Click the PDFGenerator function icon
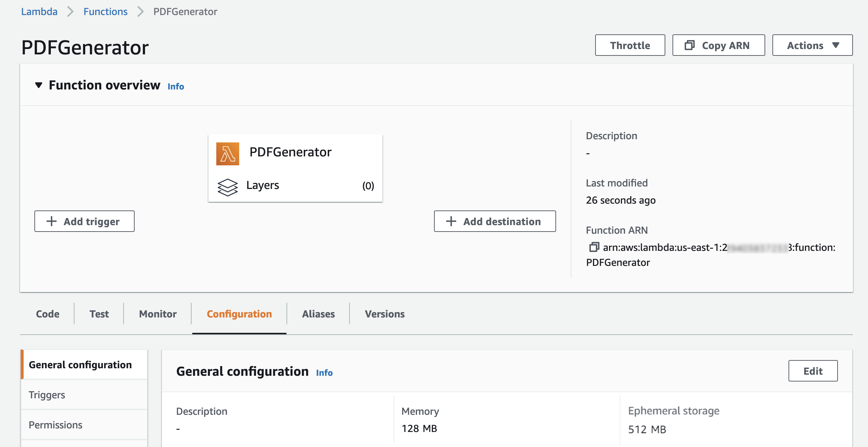868x447 pixels. 227,153
